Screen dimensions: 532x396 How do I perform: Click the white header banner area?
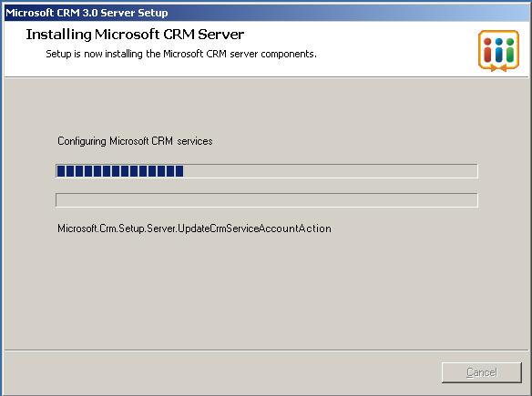tap(266, 49)
